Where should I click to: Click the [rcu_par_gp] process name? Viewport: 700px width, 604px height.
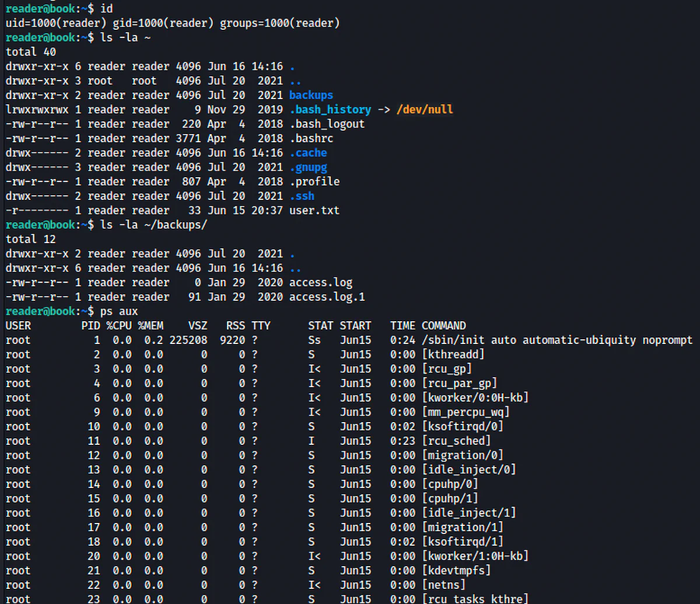click(459, 383)
